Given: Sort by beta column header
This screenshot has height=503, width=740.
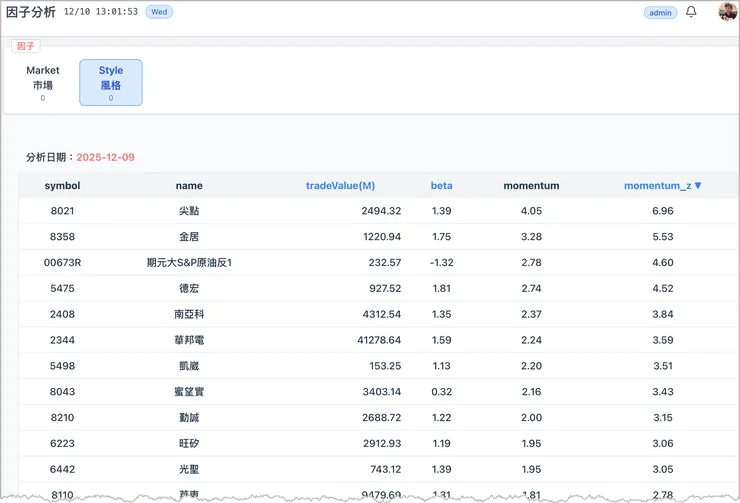Looking at the screenshot, I should pos(441,185).
